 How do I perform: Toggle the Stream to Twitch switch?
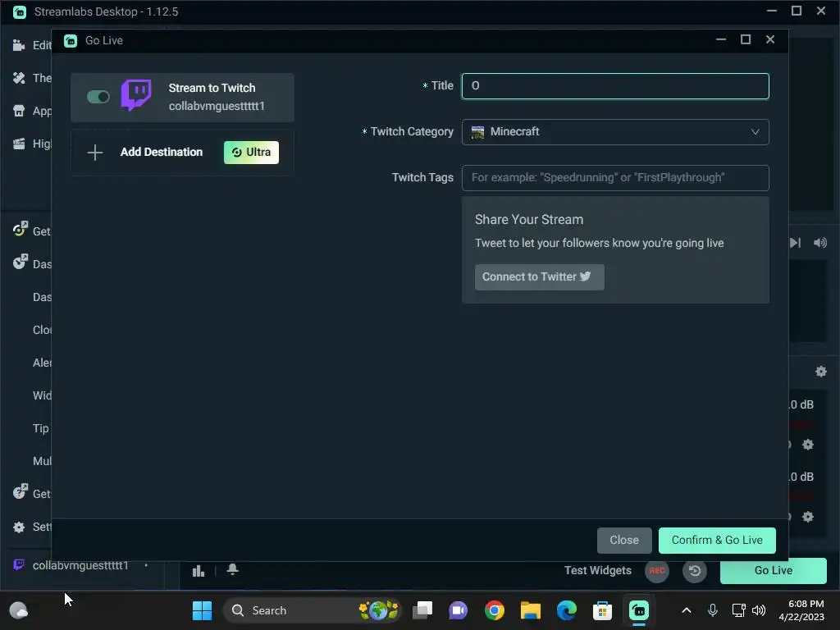pos(98,97)
